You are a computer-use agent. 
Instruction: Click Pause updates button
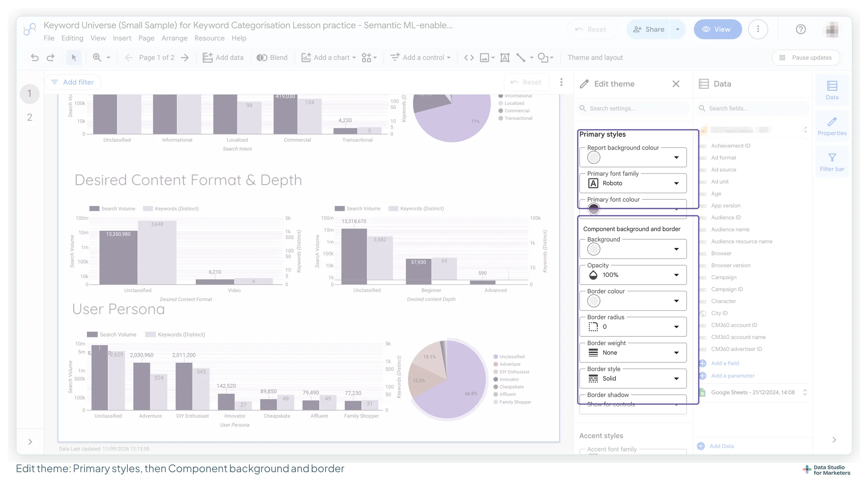coord(806,58)
